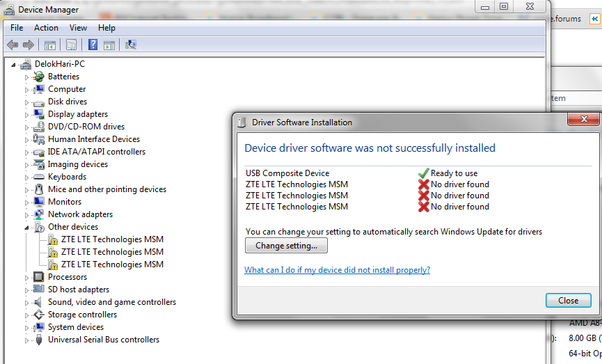602x364 pixels.
Task: Select the Imaging devices icon
Action: point(38,164)
